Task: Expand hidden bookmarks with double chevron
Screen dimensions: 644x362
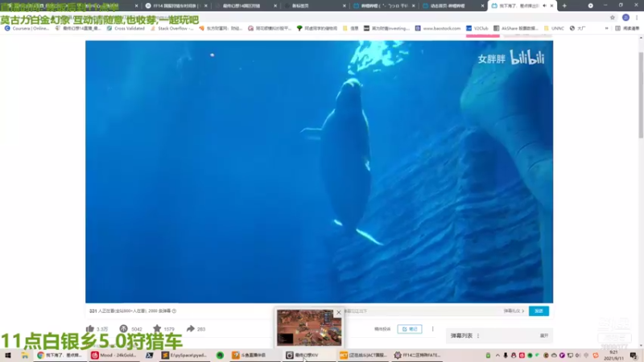Action: [x=606, y=28]
